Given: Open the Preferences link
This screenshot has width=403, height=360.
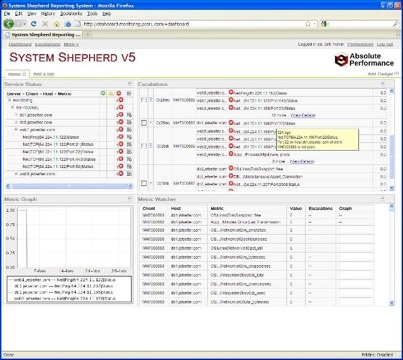Looking at the screenshot, I should (360, 44).
